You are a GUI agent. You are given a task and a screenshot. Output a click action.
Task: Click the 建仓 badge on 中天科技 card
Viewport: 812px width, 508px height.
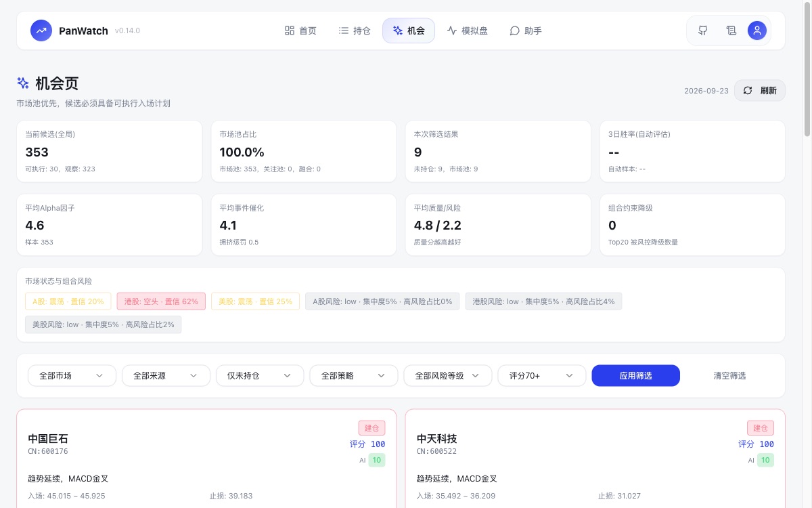tap(761, 428)
